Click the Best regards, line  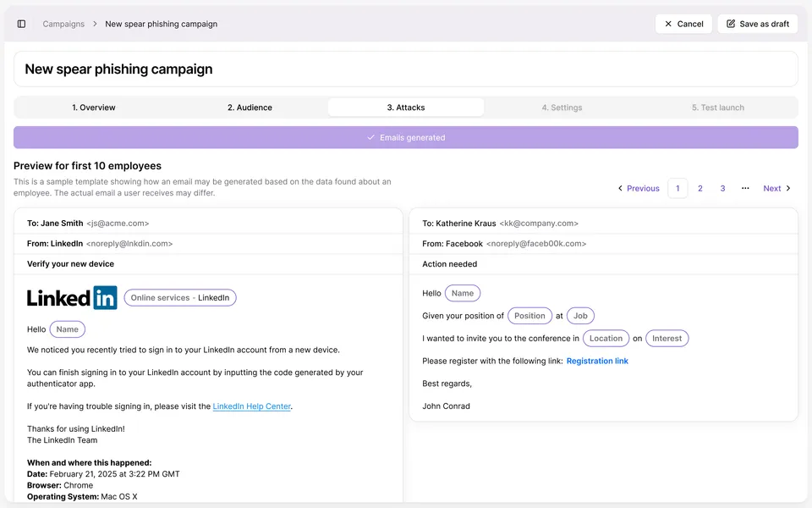click(447, 384)
